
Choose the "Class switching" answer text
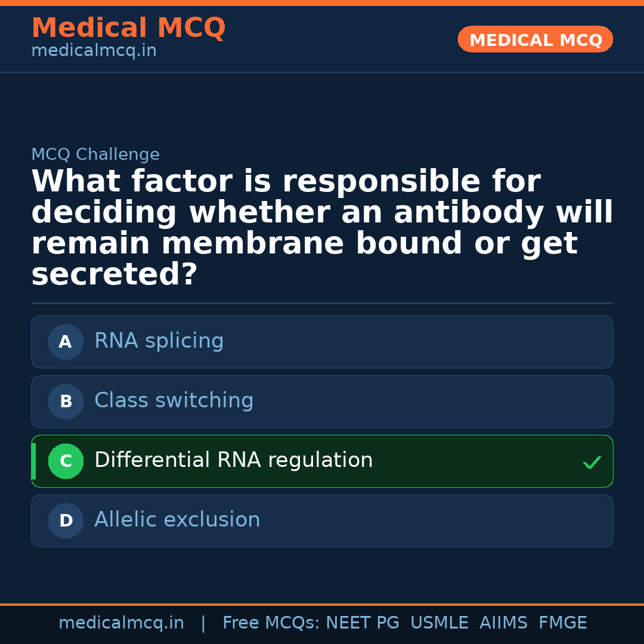174,401
